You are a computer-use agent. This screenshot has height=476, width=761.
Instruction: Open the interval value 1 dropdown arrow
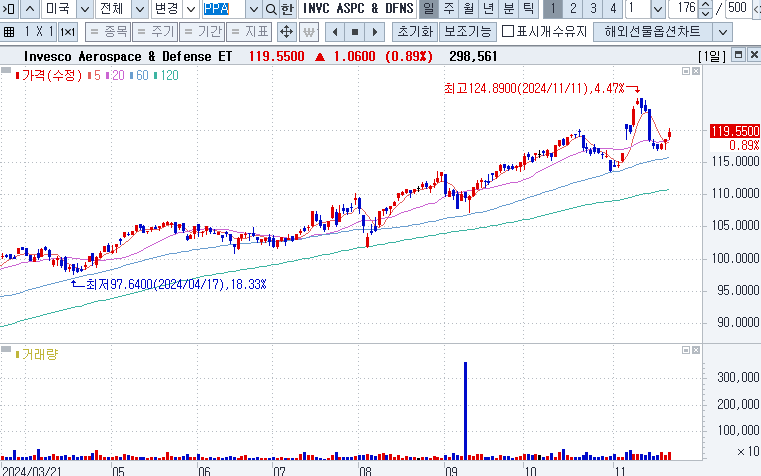658,9
